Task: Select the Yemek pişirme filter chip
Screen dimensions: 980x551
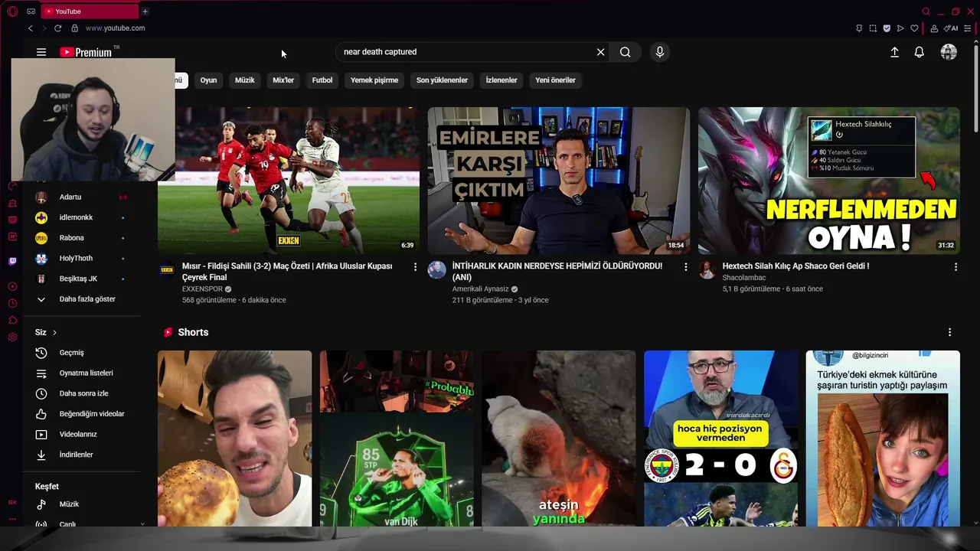Action: (374, 80)
